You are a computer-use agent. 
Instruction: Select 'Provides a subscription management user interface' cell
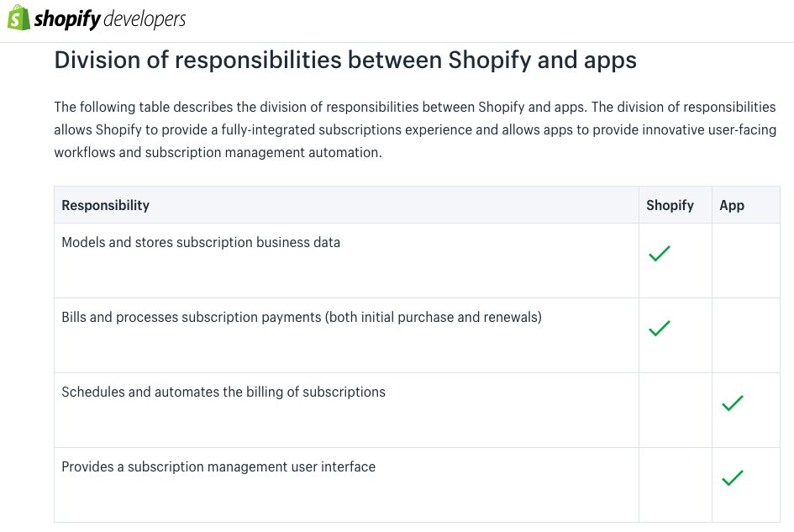(x=346, y=485)
